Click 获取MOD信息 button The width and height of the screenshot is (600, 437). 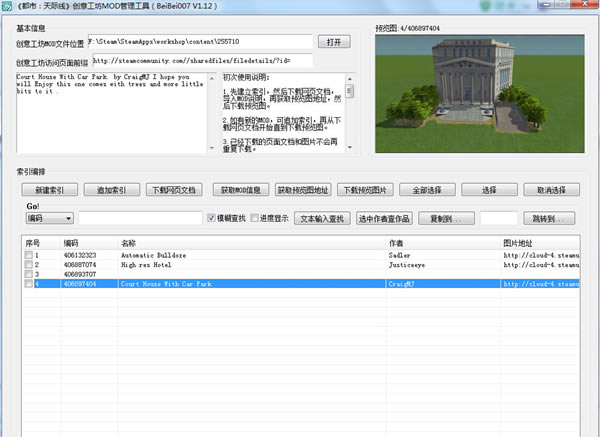(239, 190)
